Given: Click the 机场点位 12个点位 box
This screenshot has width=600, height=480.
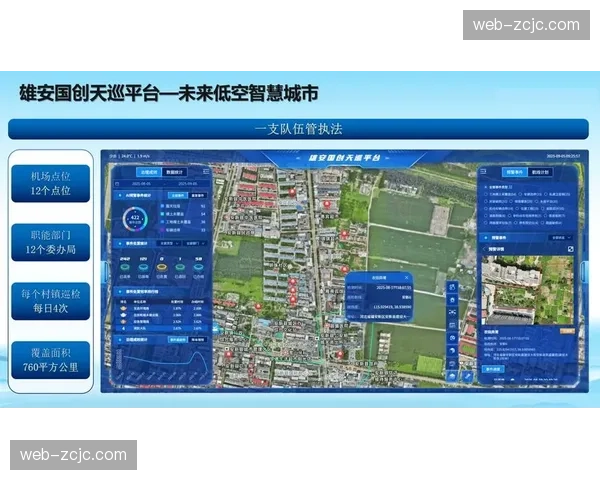Looking at the screenshot, I should tap(51, 184).
